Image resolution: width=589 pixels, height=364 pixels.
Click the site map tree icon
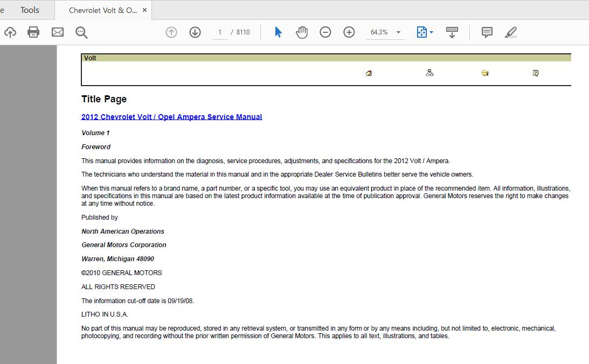tap(429, 73)
